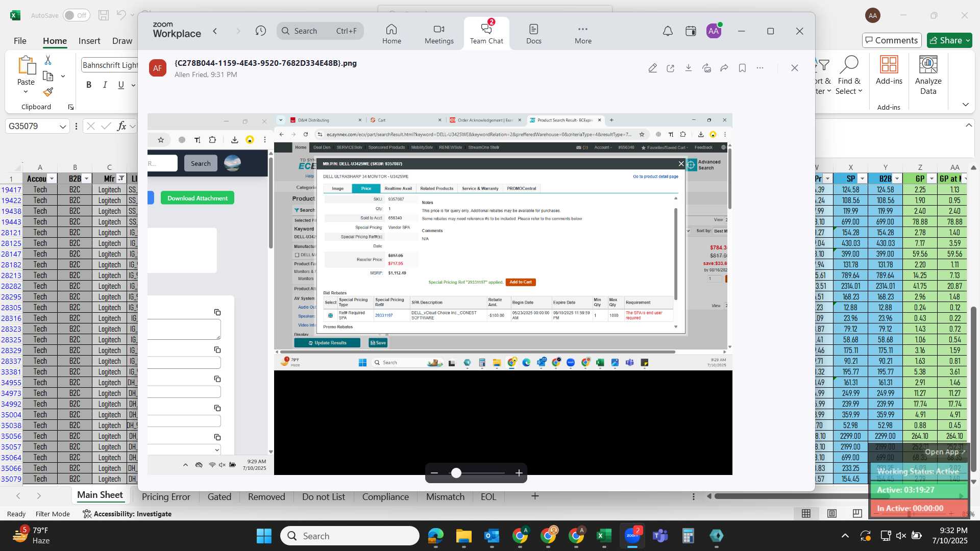Open Zoom Team Chat tab

click(x=486, y=34)
